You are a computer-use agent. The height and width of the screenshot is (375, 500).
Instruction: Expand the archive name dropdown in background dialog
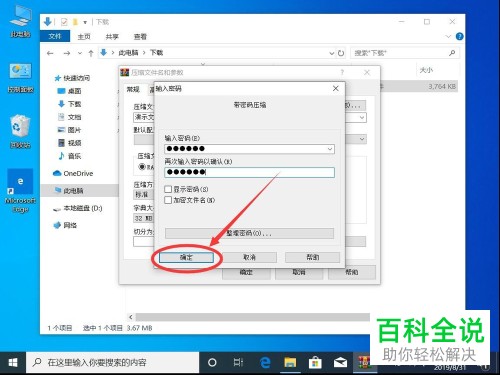tap(362, 117)
